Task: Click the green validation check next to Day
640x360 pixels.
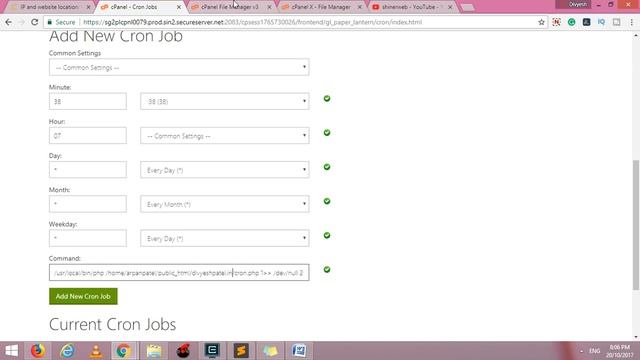Action: (327, 167)
